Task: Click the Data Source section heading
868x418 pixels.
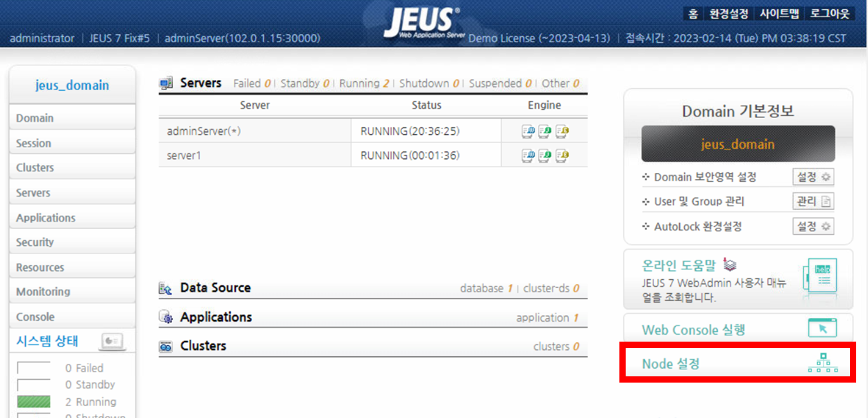Action: click(215, 287)
